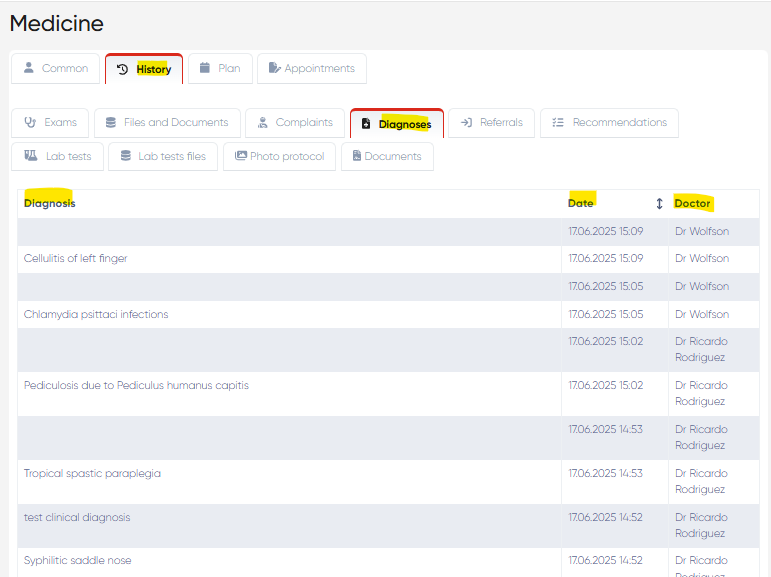
Task: Select the Documents tab
Action: [387, 157]
